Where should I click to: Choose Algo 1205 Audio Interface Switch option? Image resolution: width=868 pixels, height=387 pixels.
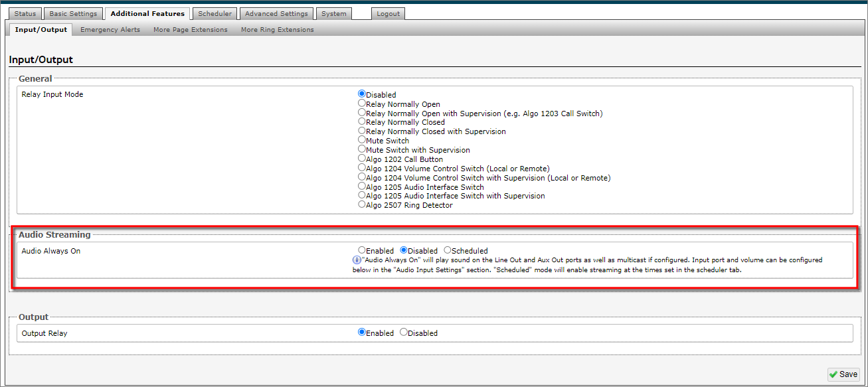(362, 187)
